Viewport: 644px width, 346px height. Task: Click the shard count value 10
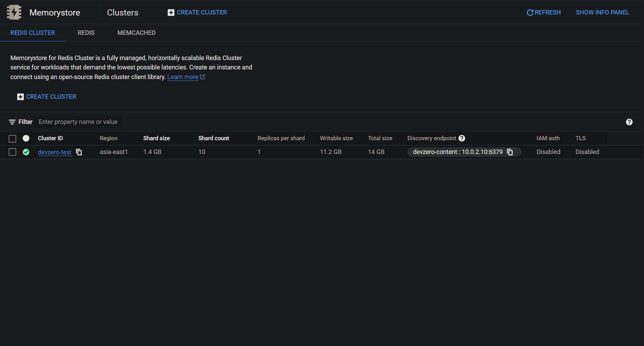tap(202, 152)
